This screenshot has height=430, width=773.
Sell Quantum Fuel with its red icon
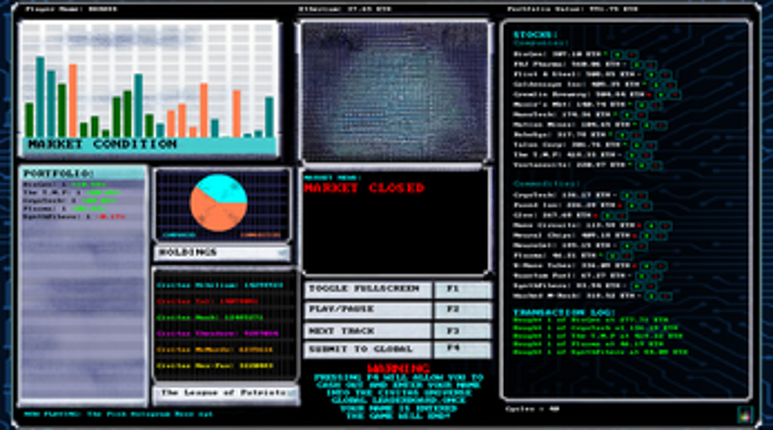[x=655, y=276]
